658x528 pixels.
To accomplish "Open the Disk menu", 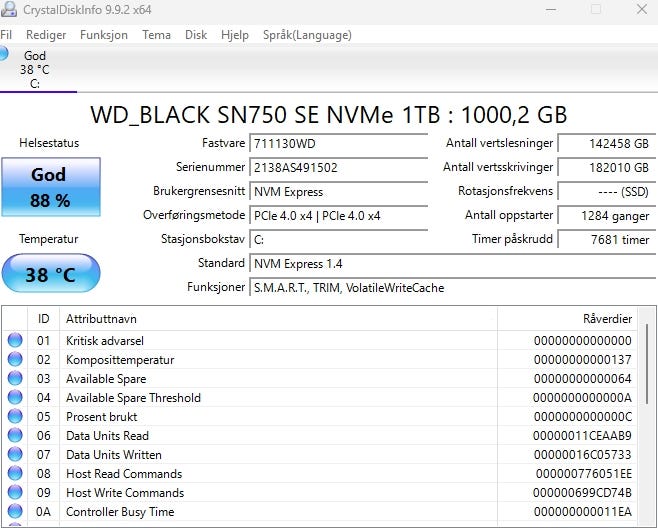I will 196,35.
